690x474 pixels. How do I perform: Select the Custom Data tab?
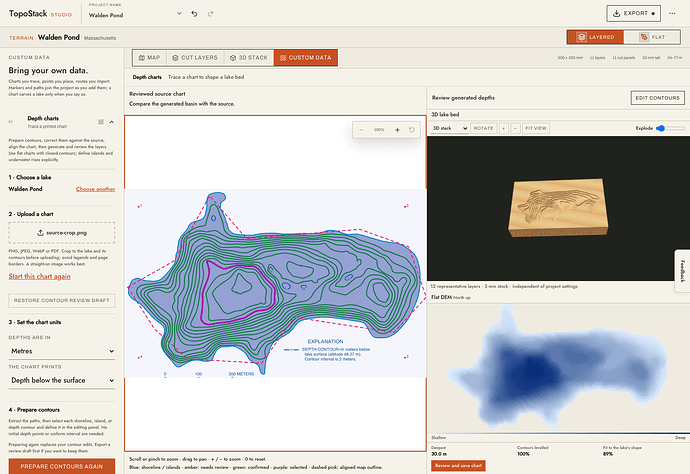tap(306, 58)
